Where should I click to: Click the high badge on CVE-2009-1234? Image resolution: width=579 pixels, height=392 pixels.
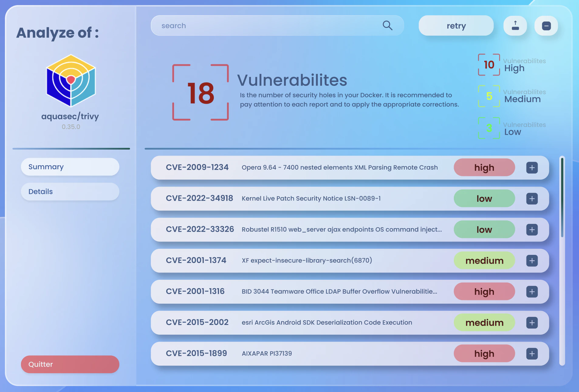(x=484, y=167)
